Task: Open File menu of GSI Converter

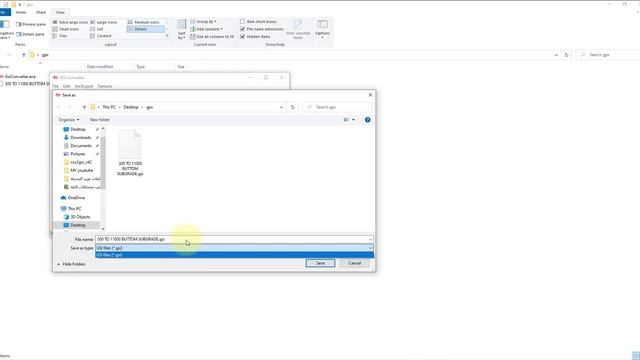Action: (55, 86)
